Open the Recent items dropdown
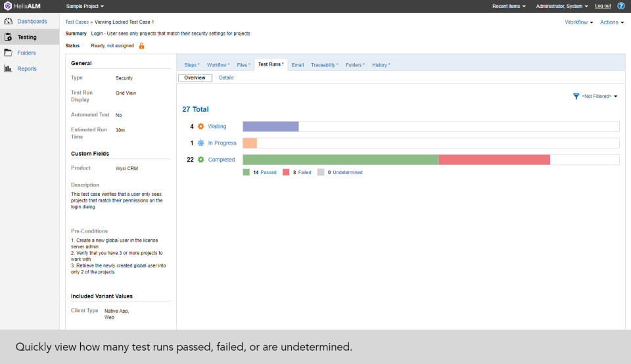 click(509, 6)
